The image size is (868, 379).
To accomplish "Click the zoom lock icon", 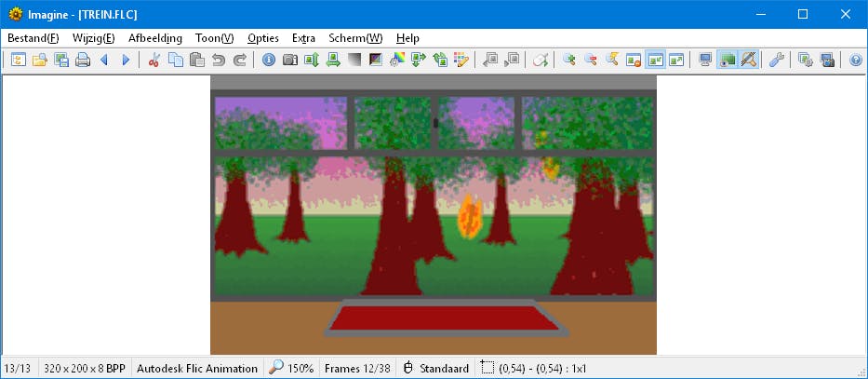I will pos(634,60).
